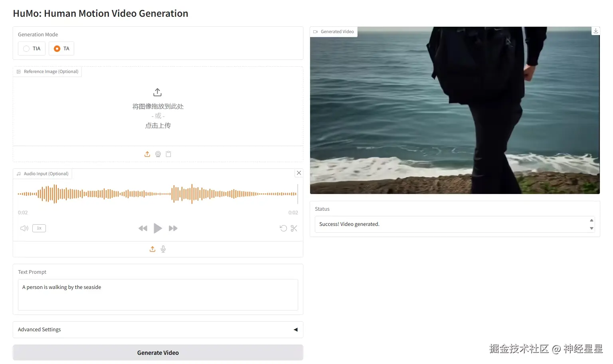Screen dimensions: 613x364
Task: Click the Generate Video button
Action: click(158, 353)
